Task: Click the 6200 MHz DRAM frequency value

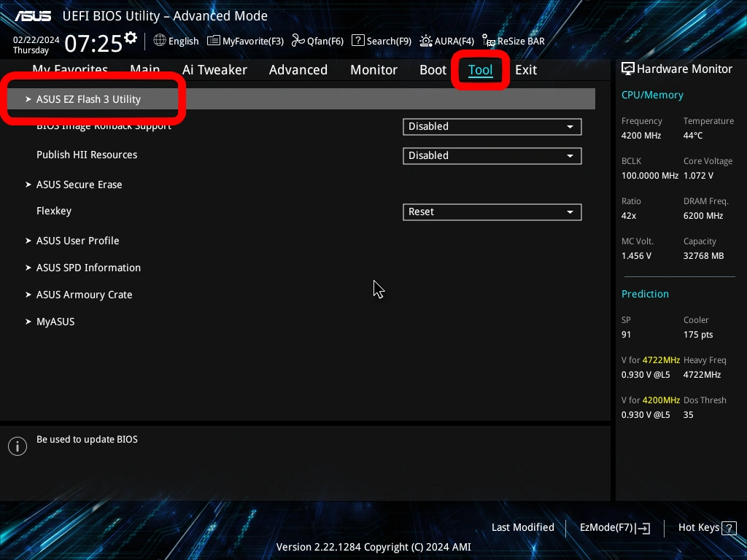Action: [x=703, y=216]
